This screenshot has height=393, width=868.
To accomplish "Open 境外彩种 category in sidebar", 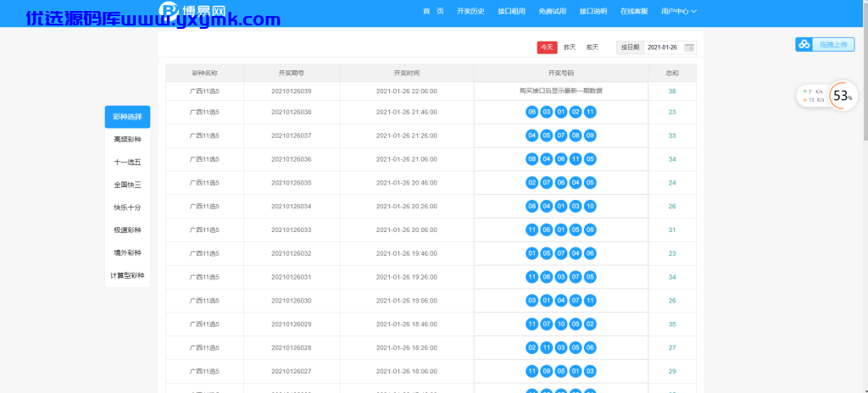I will pos(127,253).
